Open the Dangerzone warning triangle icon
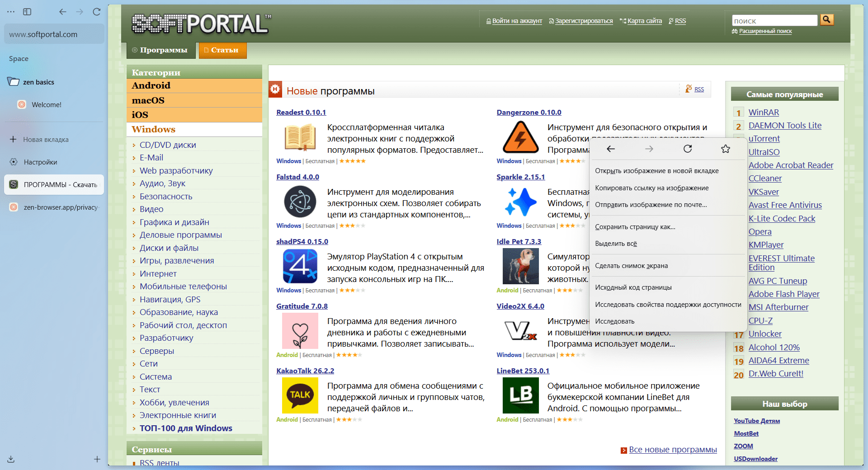This screenshot has width=868, height=470. pyautogui.click(x=520, y=138)
